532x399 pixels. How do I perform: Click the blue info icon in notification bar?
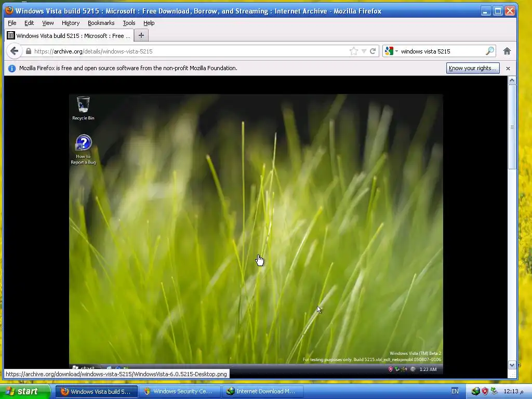pyautogui.click(x=12, y=68)
